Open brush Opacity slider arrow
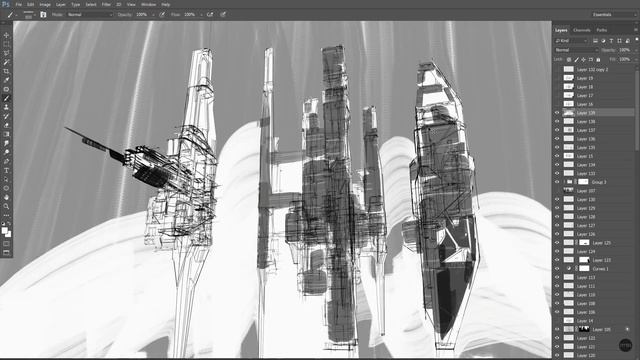640x360 pixels. pyautogui.click(x=153, y=15)
